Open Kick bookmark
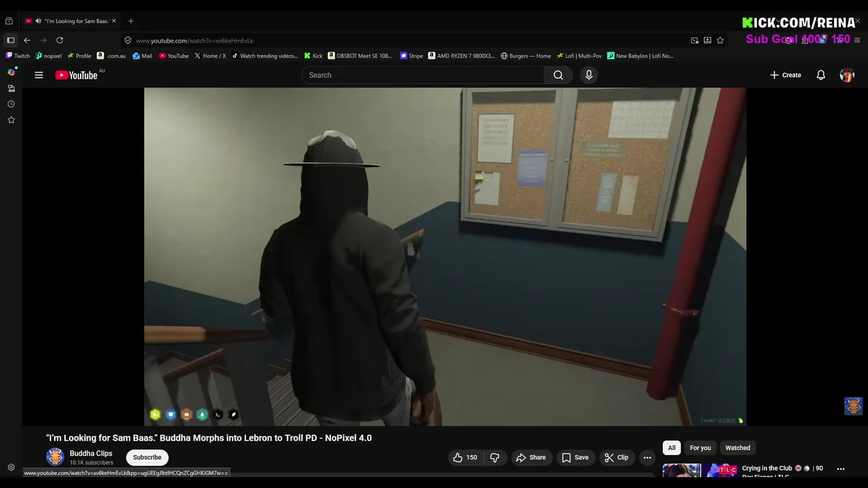868x488 pixels. (313, 56)
